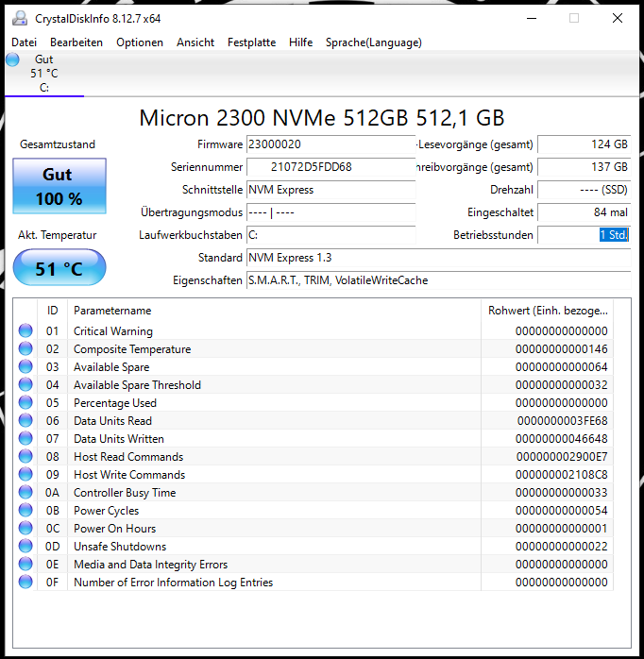Click the Parametername column header
The image size is (644, 659).
pyautogui.click(x=274, y=311)
